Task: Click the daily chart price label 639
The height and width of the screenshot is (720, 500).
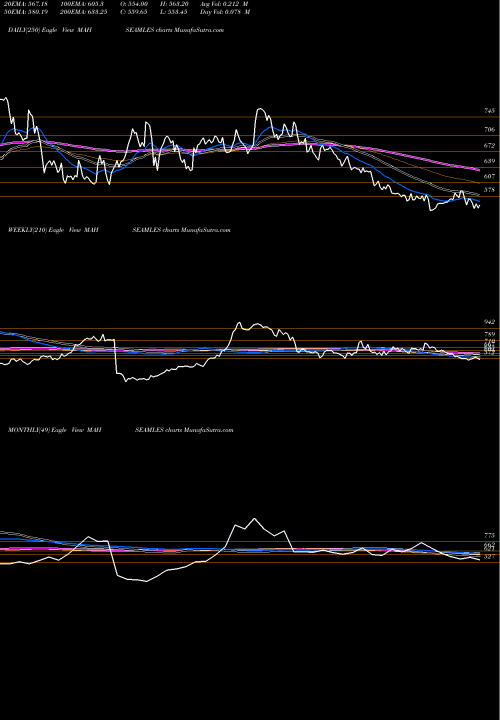Action: (489, 161)
